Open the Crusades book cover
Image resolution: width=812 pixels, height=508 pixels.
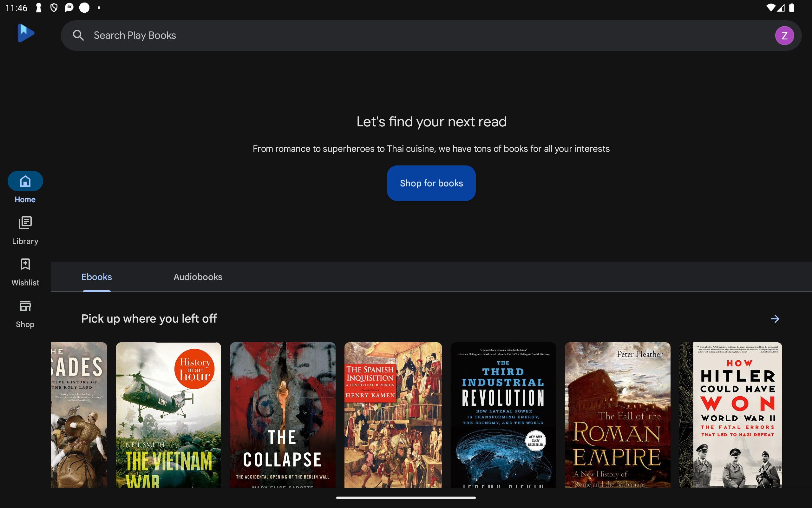(79, 415)
